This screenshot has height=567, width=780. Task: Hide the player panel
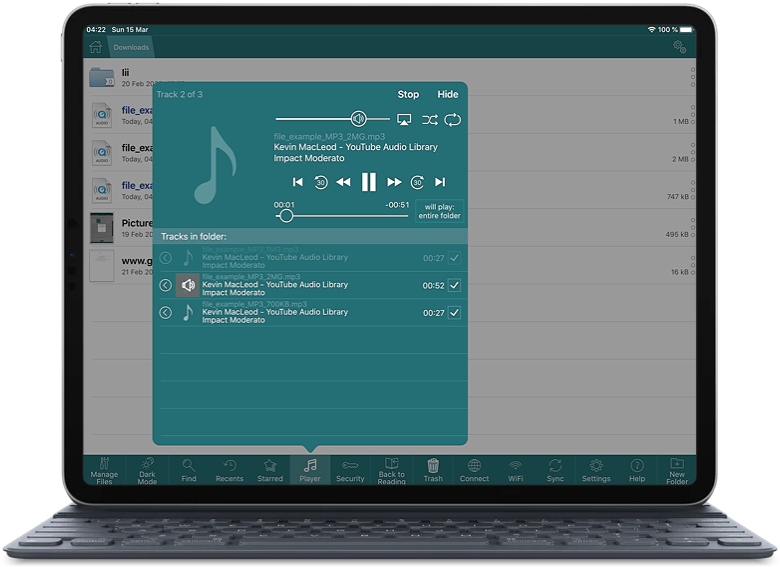click(448, 94)
